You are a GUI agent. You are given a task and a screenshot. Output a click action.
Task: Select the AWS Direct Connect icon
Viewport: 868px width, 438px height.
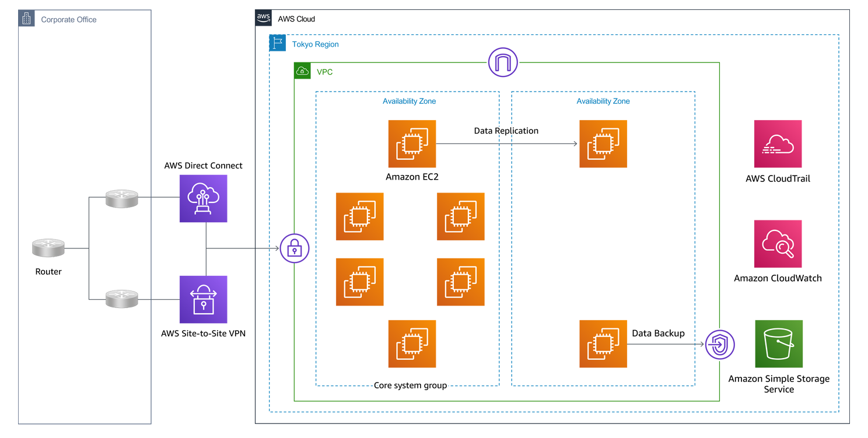tap(203, 198)
